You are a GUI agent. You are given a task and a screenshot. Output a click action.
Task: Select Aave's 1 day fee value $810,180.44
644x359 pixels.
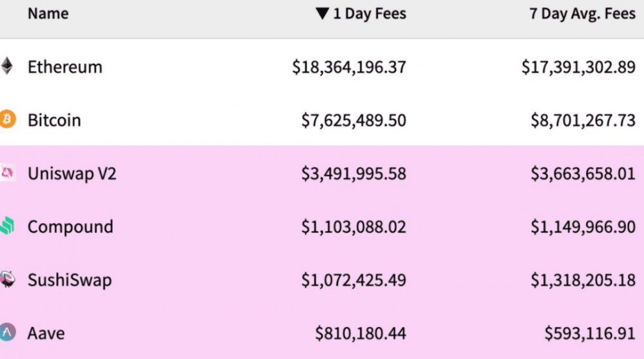coord(361,333)
